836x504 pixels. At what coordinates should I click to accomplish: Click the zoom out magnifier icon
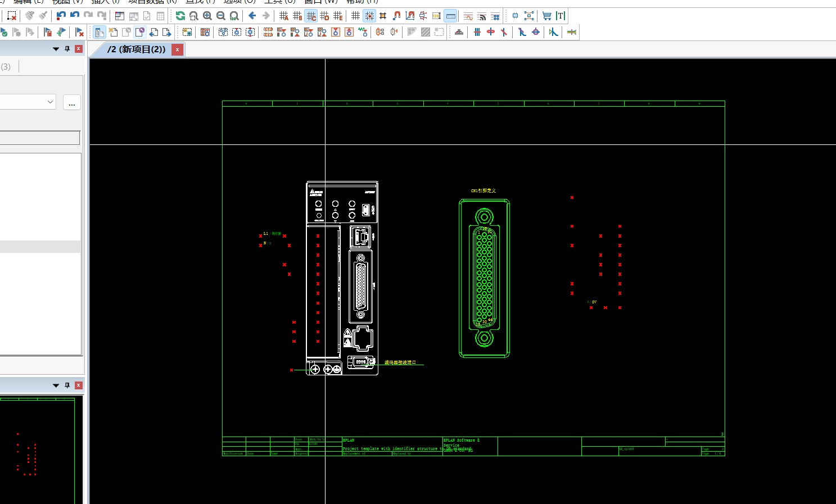(221, 16)
